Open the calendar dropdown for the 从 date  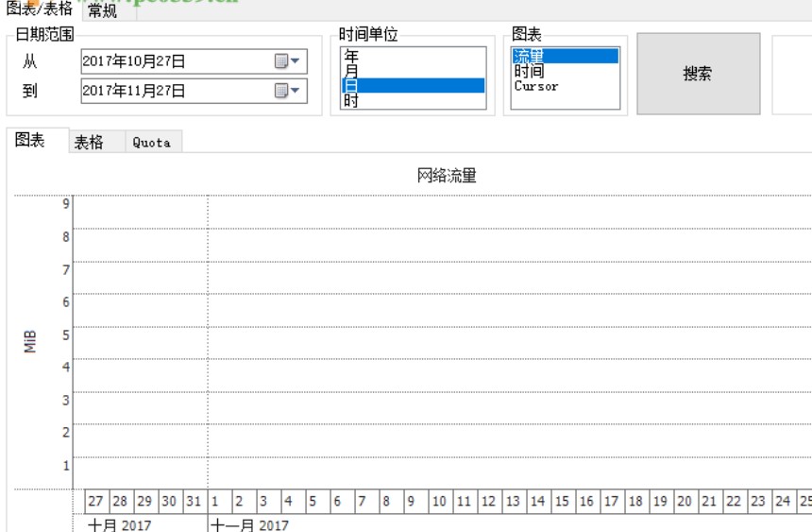287,61
